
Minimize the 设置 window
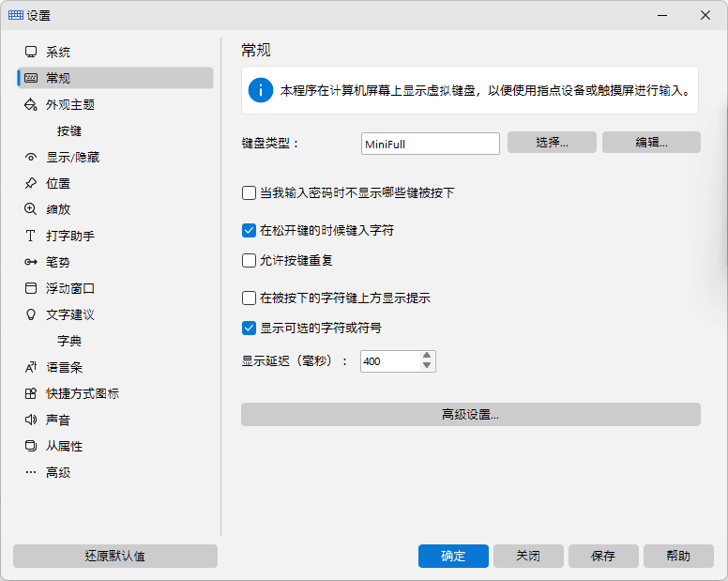662,15
